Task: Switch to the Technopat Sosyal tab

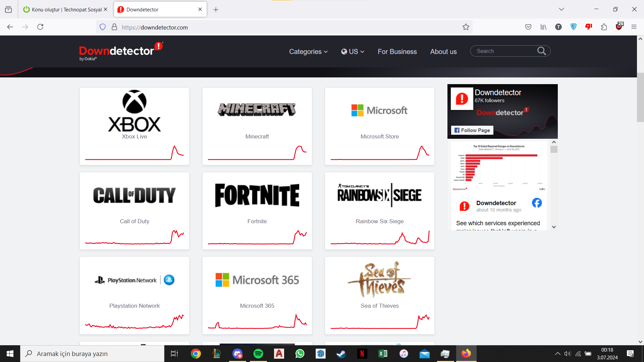Action: pyautogui.click(x=65, y=9)
